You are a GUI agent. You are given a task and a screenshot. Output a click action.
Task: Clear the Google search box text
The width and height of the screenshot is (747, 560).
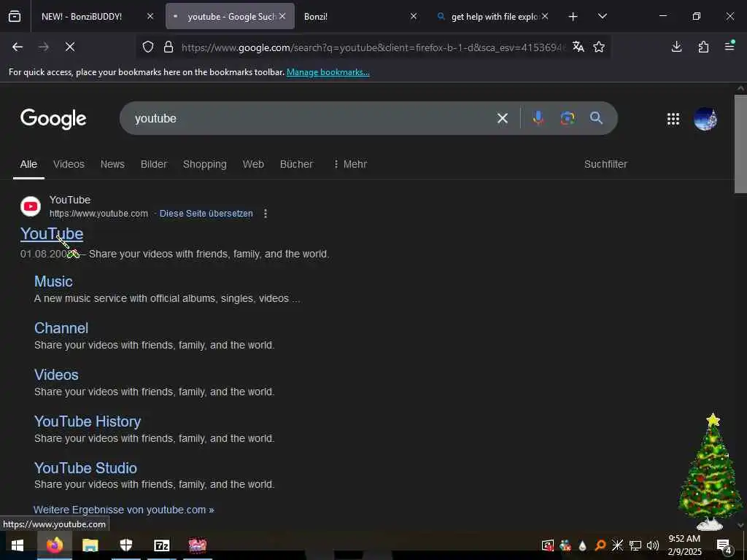[502, 118]
